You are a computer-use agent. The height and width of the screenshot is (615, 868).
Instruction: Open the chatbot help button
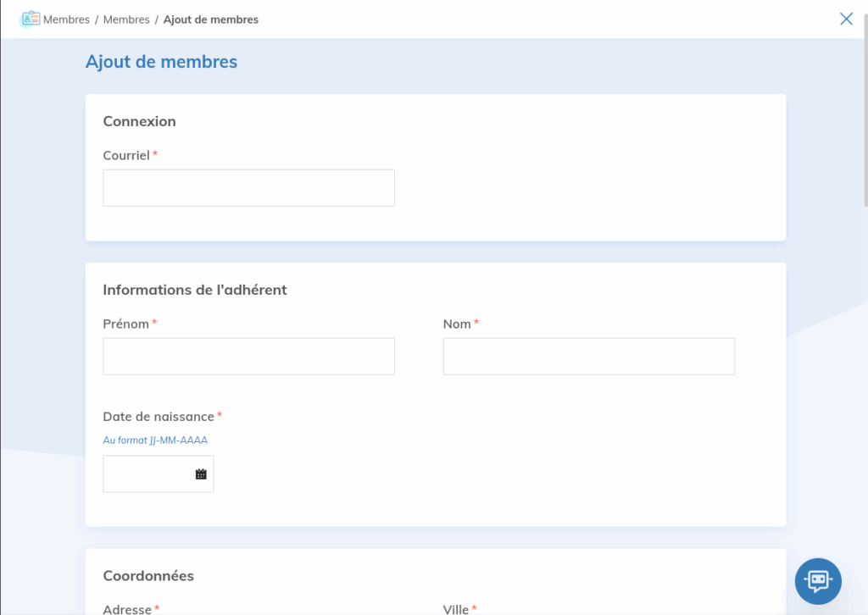pos(818,581)
